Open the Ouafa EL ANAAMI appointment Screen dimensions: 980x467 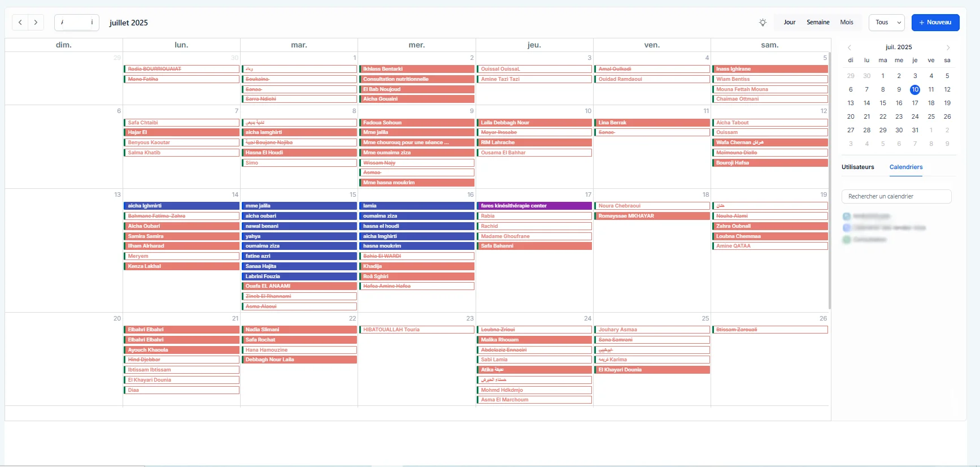tap(299, 286)
